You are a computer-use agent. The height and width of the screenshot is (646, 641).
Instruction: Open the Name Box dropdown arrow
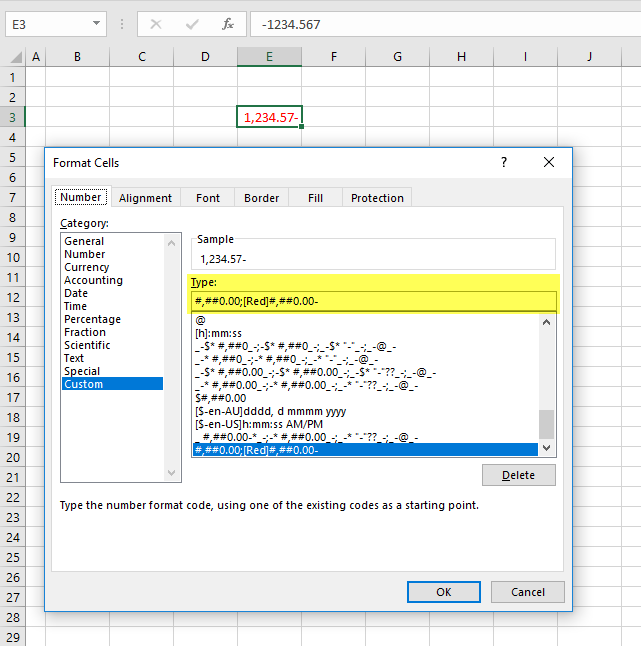(x=96, y=23)
